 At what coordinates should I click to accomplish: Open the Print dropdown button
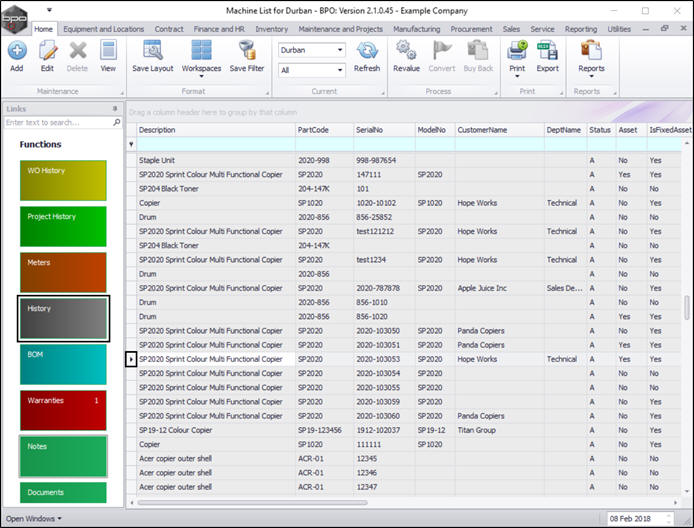click(x=517, y=68)
